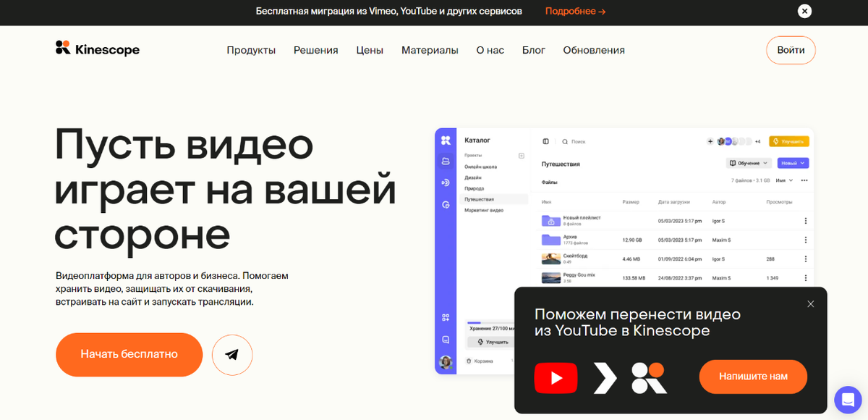Toggle the sidebar panel layout icon

click(x=546, y=141)
